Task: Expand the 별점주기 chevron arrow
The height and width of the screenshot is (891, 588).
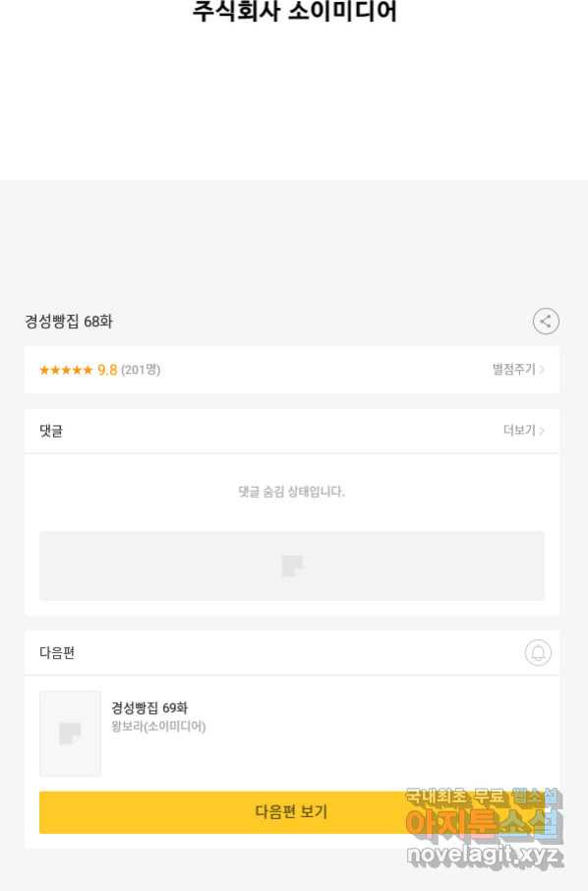Action: click(542, 370)
